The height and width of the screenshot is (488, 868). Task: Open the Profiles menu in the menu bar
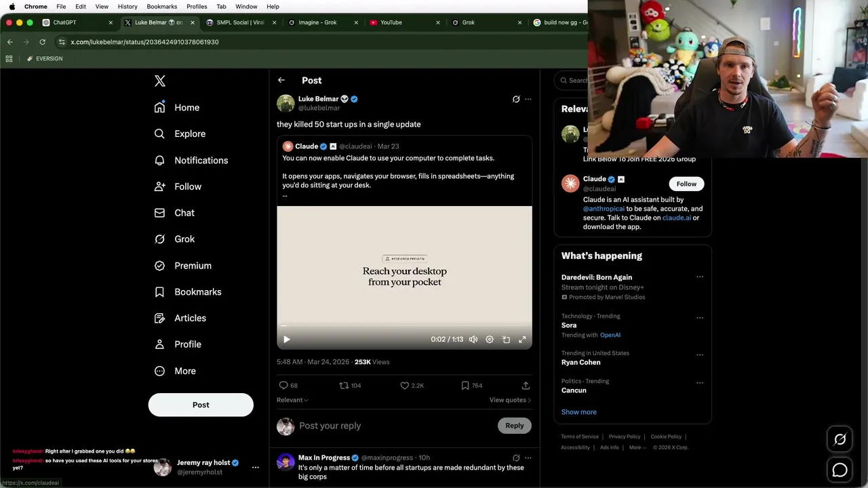pos(197,7)
